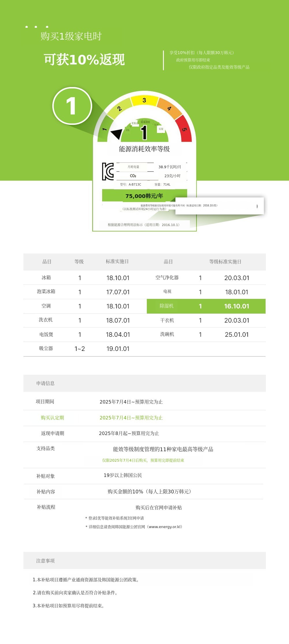Click the 洗碗机 date 25.01.01 cell

pyautogui.click(x=236, y=334)
